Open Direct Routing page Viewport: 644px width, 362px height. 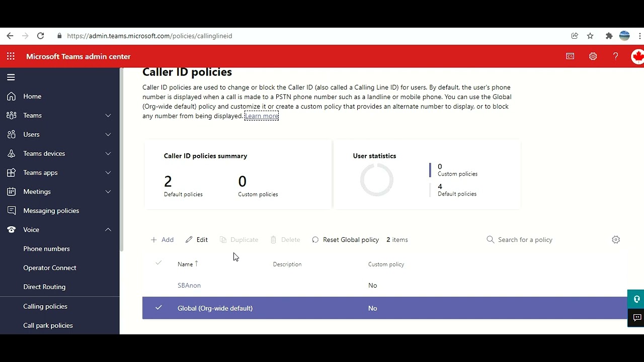pyautogui.click(x=44, y=287)
